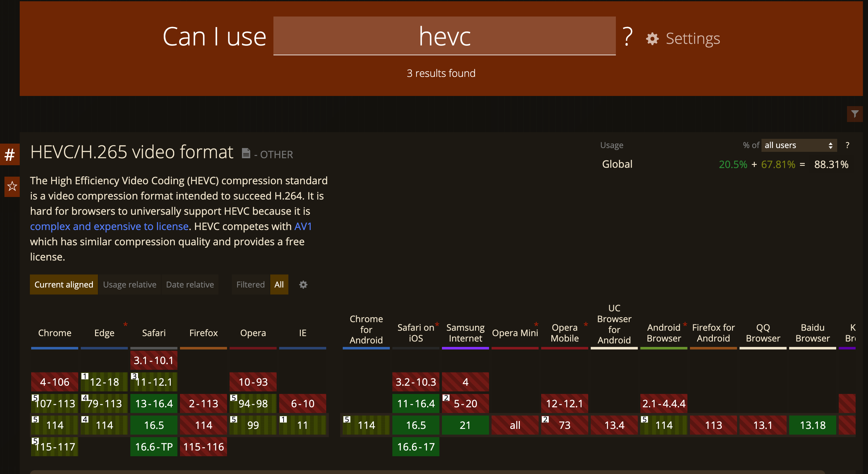This screenshot has width=868, height=474.
Task: Click Baidu Browser 13.18 cell
Action: coord(813,425)
